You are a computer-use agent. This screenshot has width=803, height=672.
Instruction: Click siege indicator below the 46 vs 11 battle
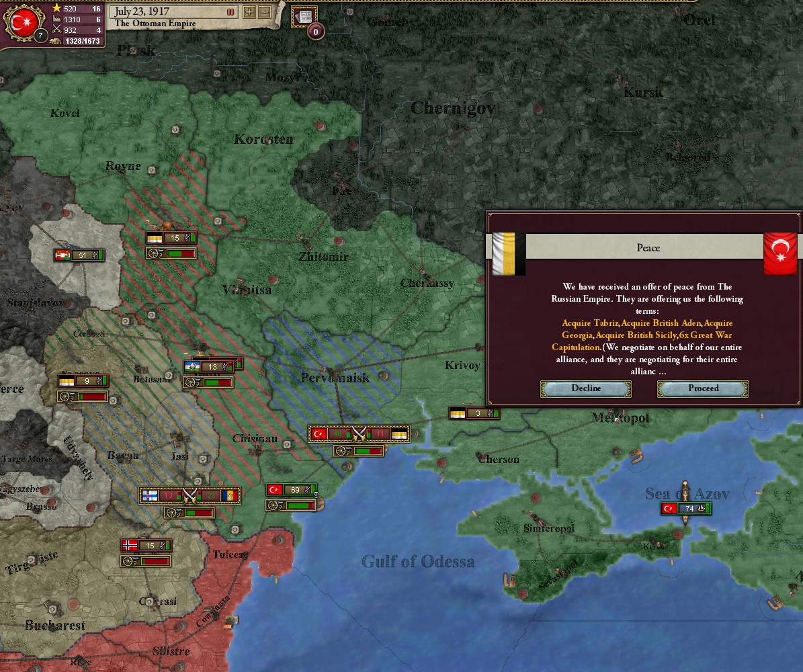(359, 451)
